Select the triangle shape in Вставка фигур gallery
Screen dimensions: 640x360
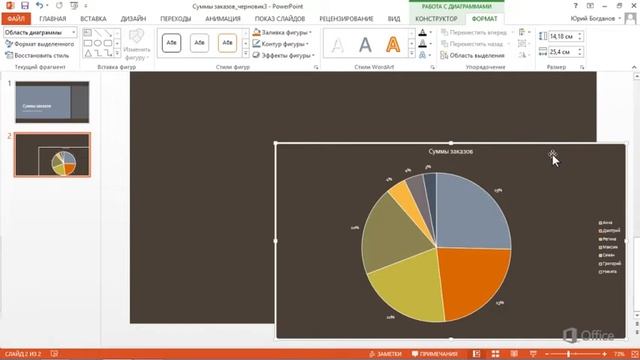(88, 53)
